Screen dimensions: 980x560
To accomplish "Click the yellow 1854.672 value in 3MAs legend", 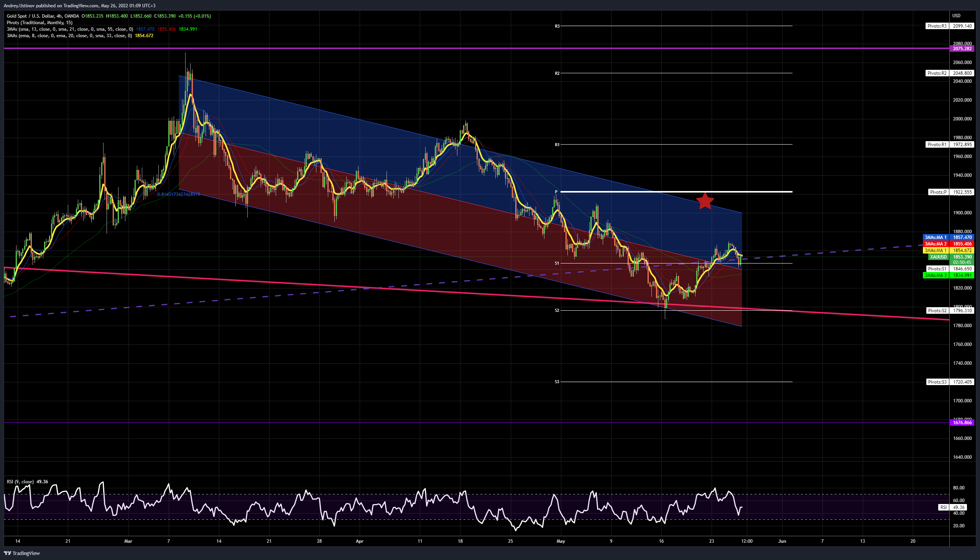I will tap(144, 35).
